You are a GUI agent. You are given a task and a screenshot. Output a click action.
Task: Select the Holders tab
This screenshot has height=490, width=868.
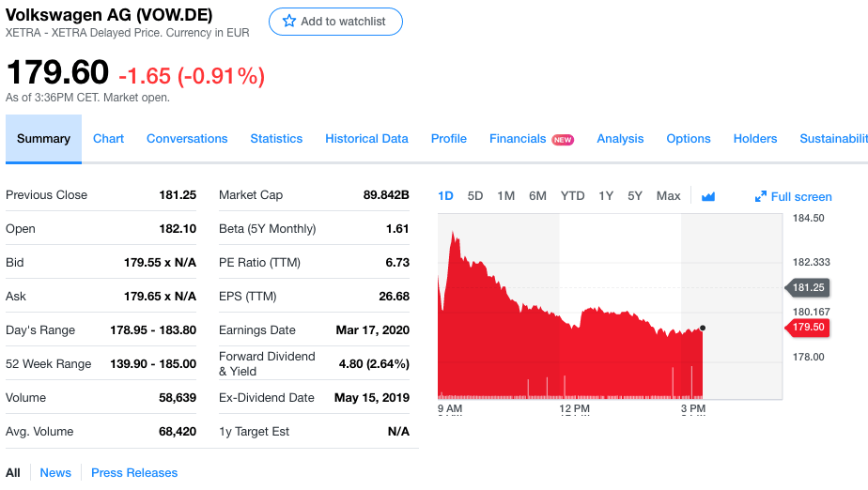click(x=754, y=138)
